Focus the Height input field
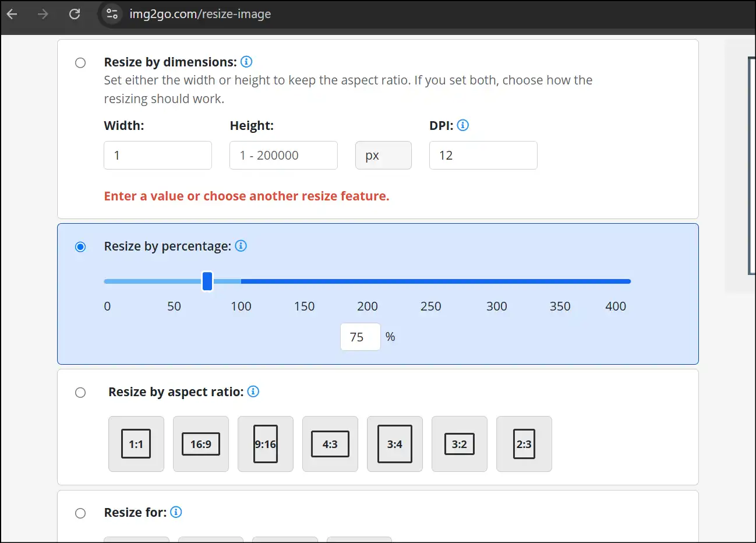Screen dimensions: 756x543 [x=284, y=156]
